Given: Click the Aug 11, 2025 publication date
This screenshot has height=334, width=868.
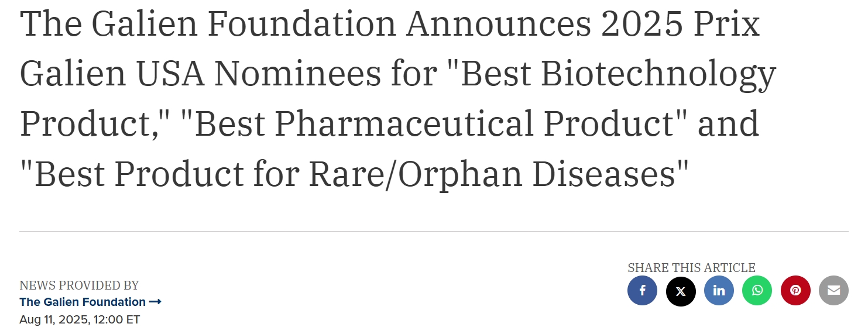Looking at the screenshot, I should click(52, 319).
